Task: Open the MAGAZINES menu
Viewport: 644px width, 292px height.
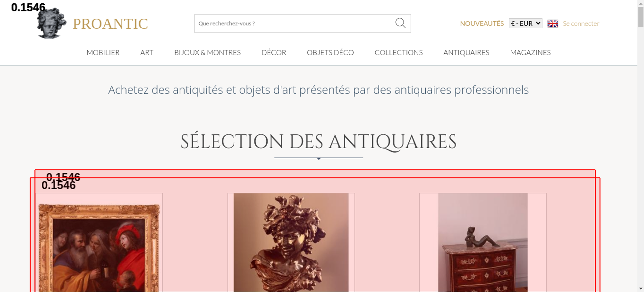Action: pos(530,52)
